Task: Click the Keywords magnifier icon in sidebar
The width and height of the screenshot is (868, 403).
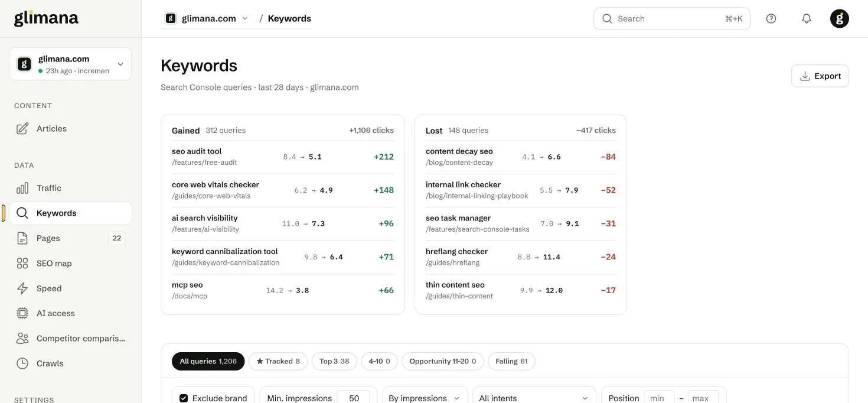Action: pos(22,213)
